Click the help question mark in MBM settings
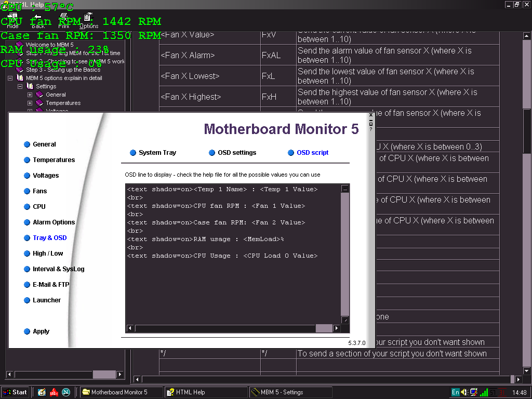 (x=371, y=129)
